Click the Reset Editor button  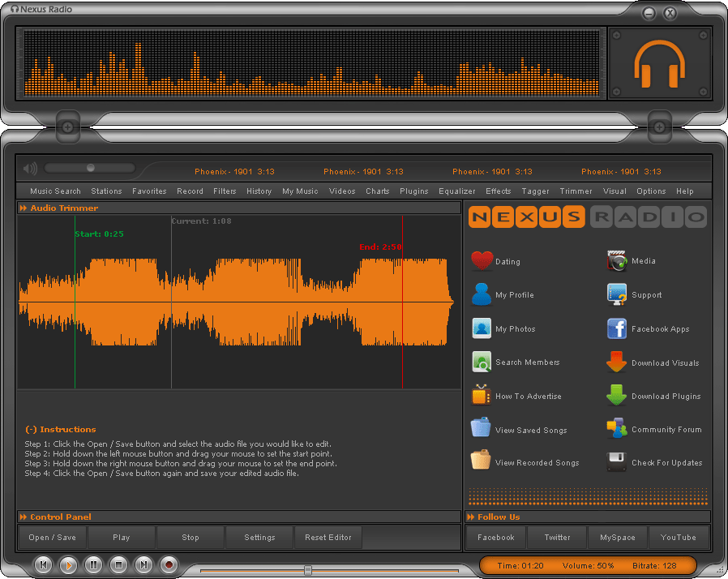tap(328, 537)
